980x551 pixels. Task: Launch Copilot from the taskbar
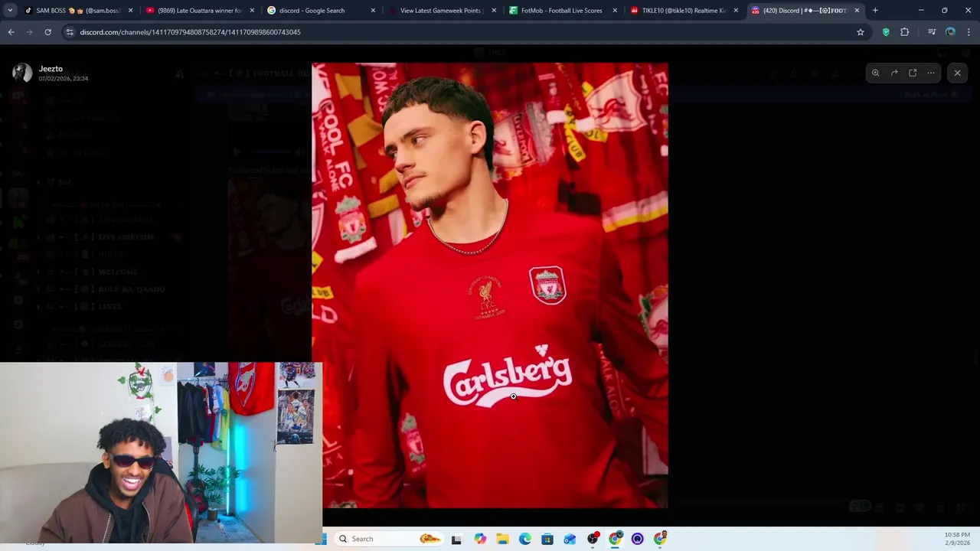coord(480,539)
